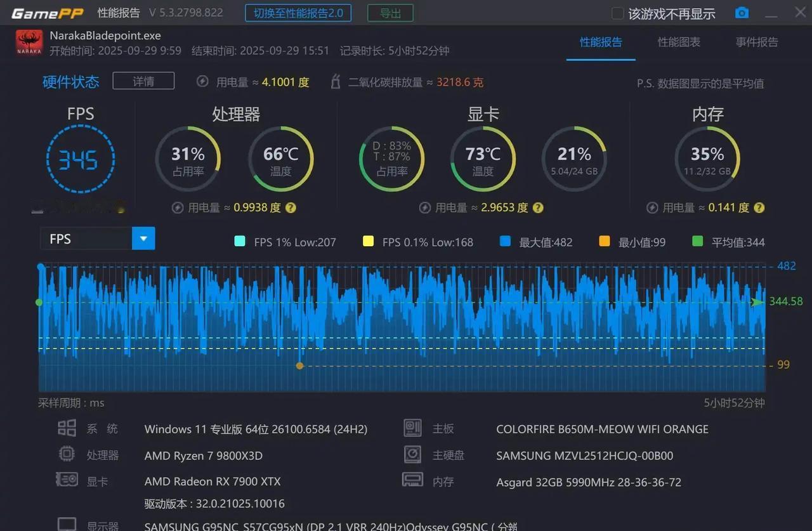The width and height of the screenshot is (812, 531).
Task: Click the graphics temperature gauge showing 73℃
Action: (483, 159)
